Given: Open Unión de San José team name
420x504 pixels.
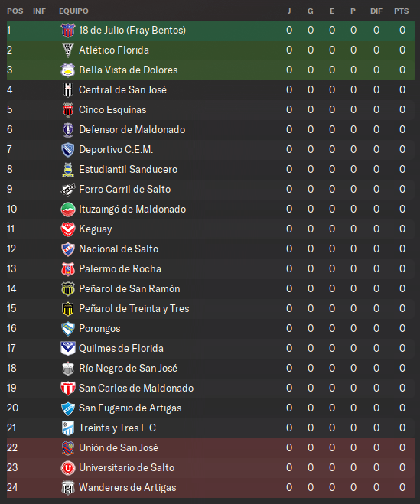Looking at the screenshot, I should (119, 447).
